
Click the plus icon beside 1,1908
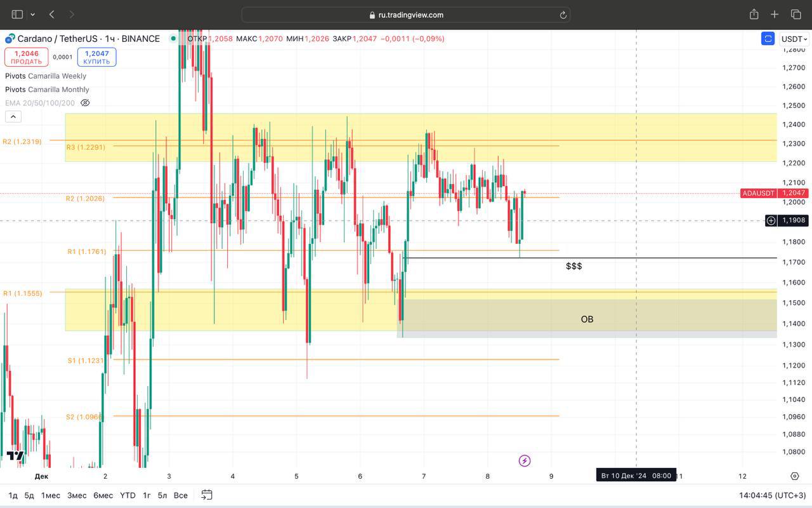771,220
